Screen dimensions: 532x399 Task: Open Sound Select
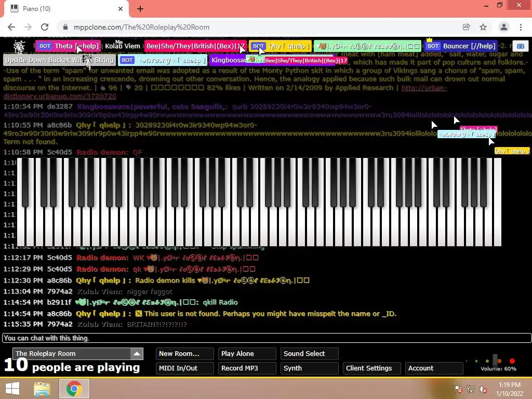[310, 353]
